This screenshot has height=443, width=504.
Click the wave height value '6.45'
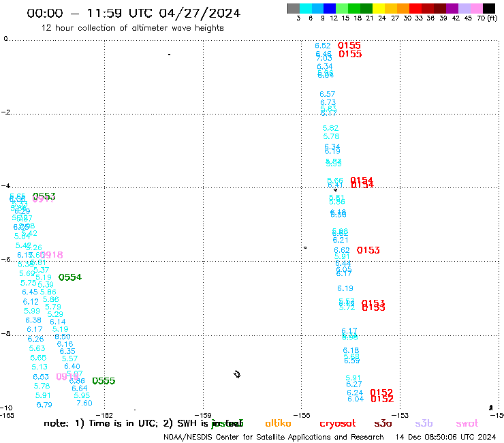tap(30, 292)
